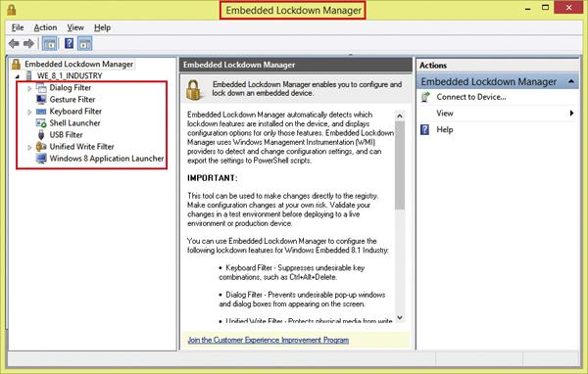Click the Keyboard Filter icon

[x=41, y=112]
